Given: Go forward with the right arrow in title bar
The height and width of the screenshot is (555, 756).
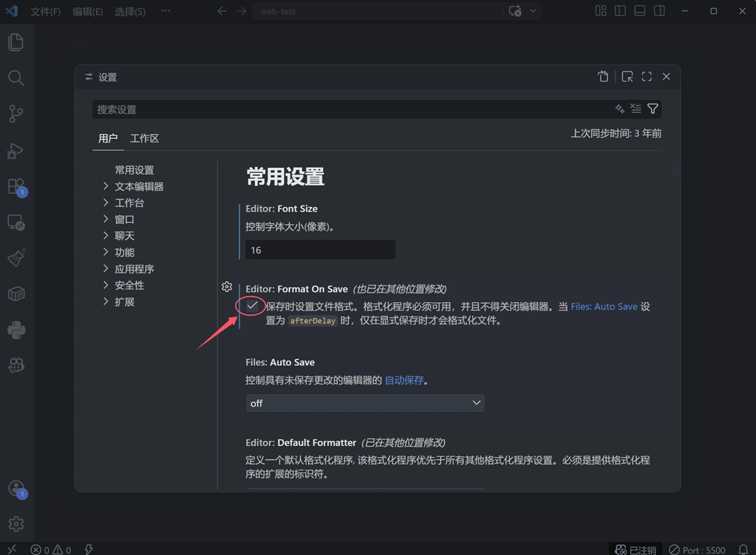Looking at the screenshot, I should coord(242,11).
